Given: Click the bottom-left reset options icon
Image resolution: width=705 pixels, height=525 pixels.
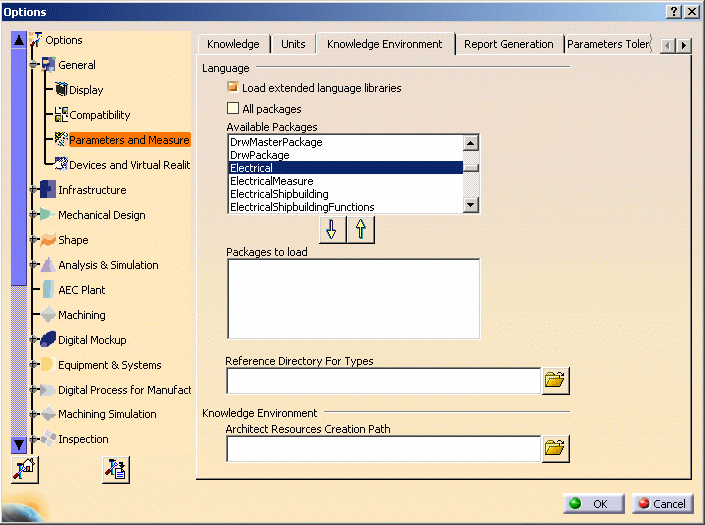Looking at the screenshot, I should click(x=24, y=468).
